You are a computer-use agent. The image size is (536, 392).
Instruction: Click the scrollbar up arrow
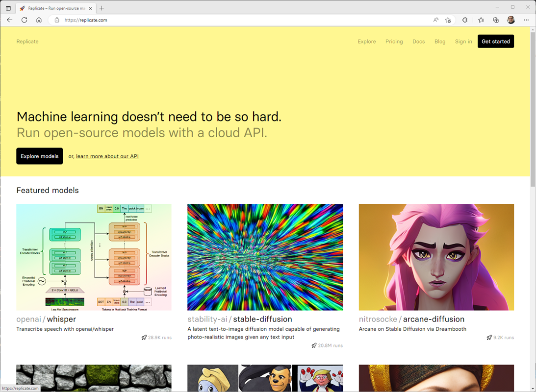(533, 30)
